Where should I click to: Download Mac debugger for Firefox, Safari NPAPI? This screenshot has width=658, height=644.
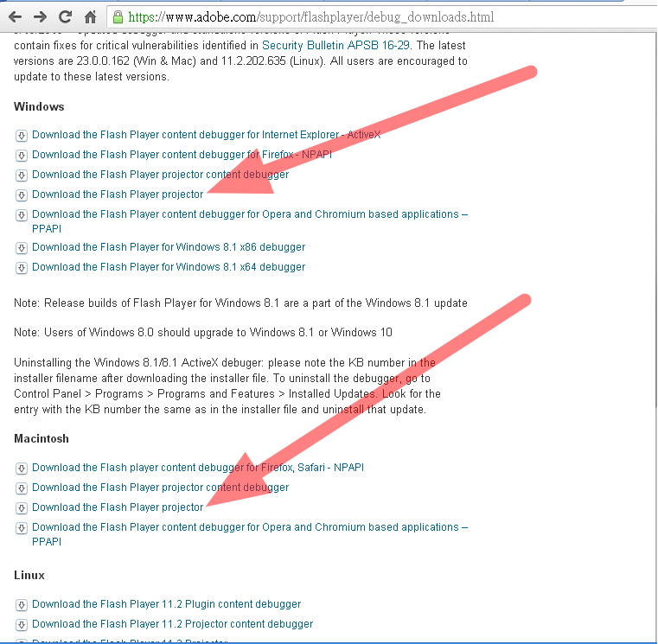click(198, 468)
